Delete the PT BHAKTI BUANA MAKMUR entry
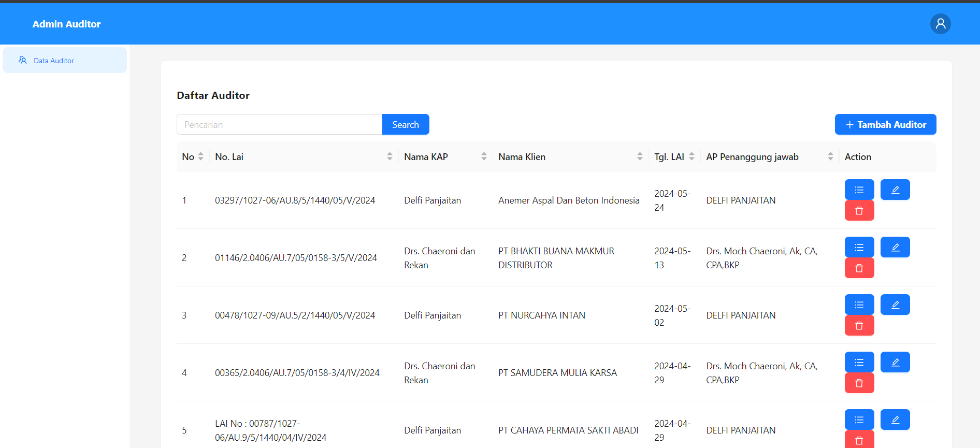This screenshot has width=980, height=448. pyautogui.click(x=859, y=268)
